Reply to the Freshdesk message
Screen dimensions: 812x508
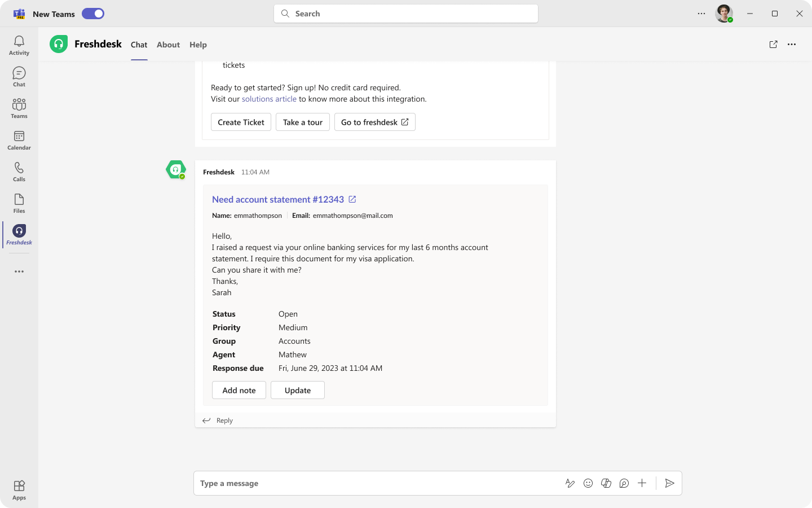click(218, 421)
